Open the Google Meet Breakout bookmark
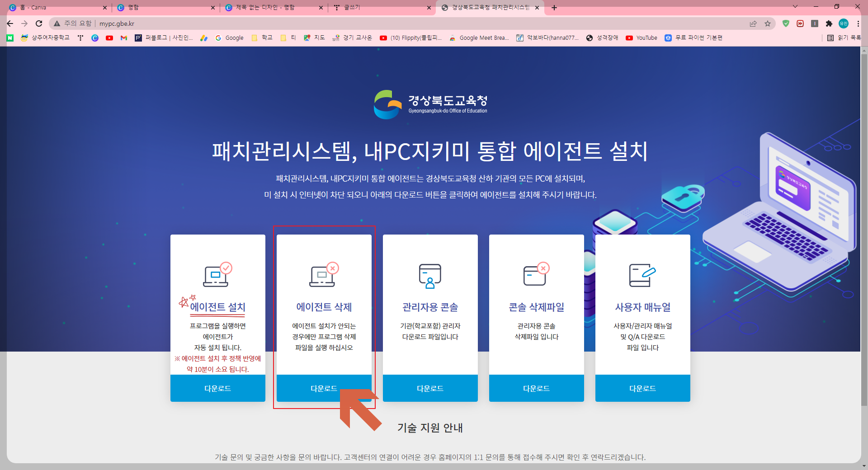Image resolution: width=868 pixels, height=470 pixels. tap(479, 38)
